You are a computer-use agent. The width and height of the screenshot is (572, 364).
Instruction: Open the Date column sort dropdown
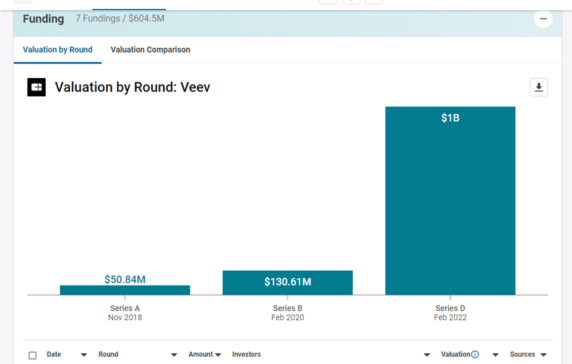coord(84,355)
